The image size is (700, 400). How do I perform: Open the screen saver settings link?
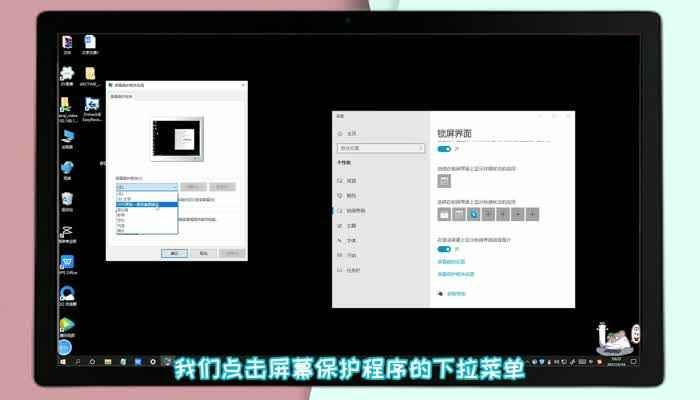(x=456, y=273)
